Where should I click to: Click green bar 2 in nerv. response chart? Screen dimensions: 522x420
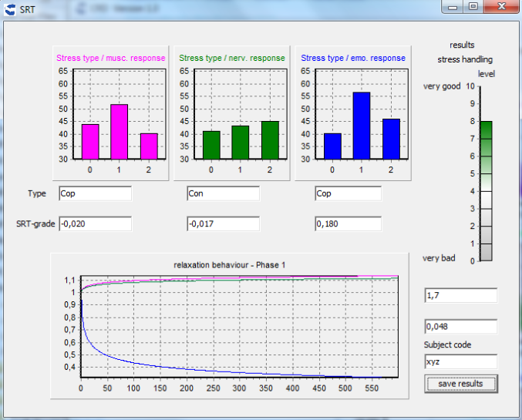(270, 139)
